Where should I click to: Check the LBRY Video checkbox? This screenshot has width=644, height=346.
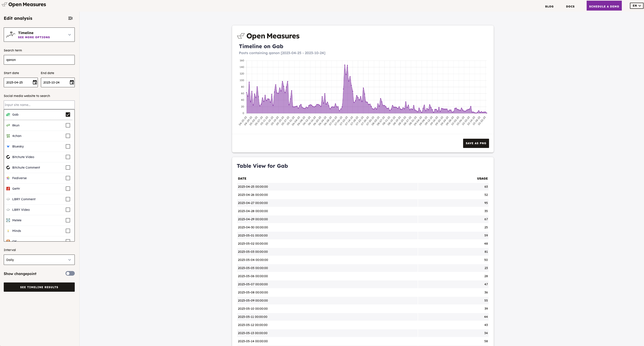point(68,210)
